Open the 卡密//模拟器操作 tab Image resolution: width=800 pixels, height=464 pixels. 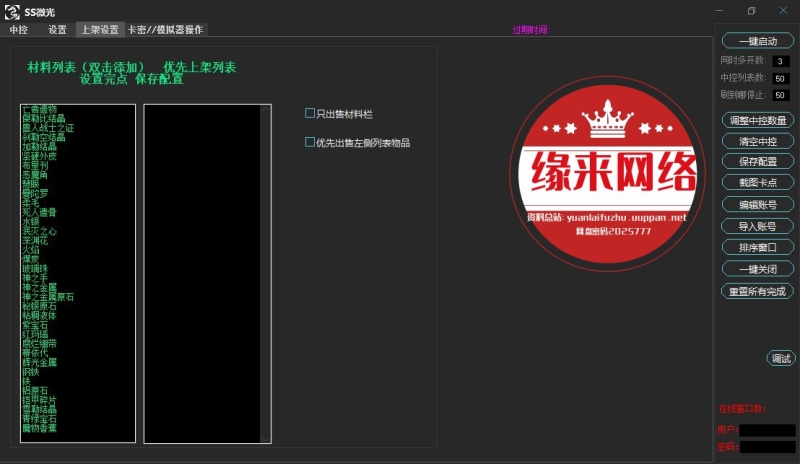pyautogui.click(x=165, y=30)
